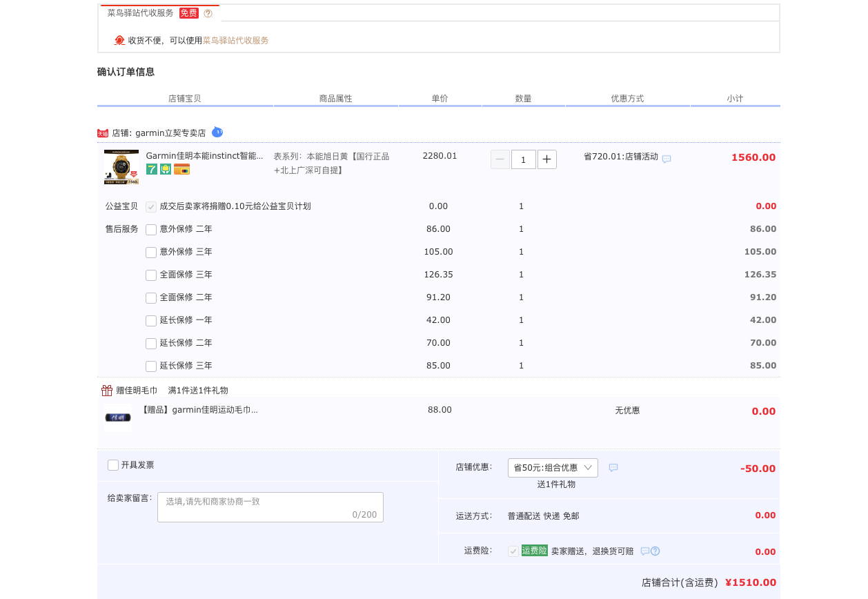Click the 小计 column header
This screenshot has width=868, height=599.
click(735, 99)
